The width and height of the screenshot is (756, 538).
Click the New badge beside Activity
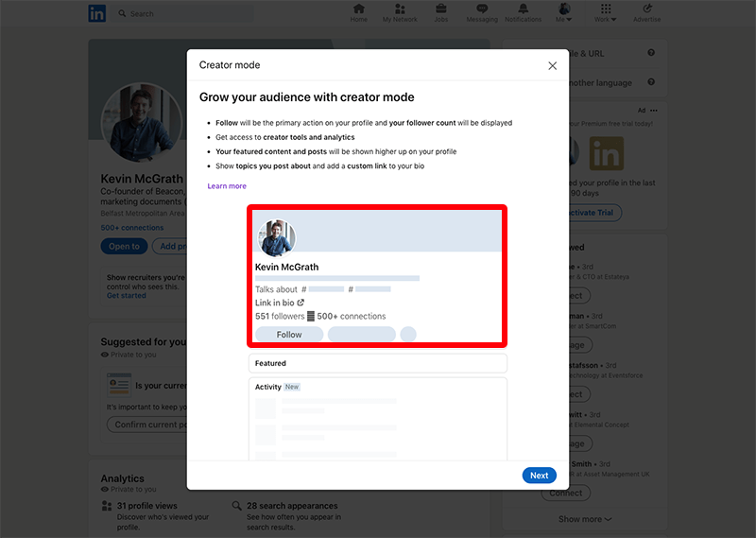(292, 387)
